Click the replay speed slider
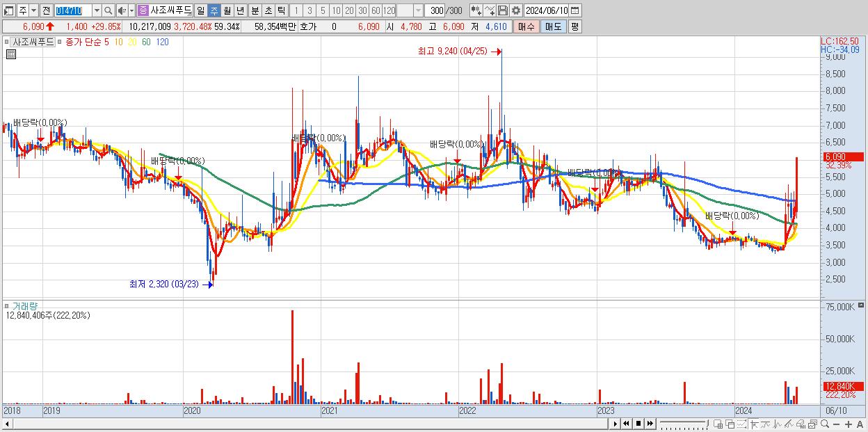 (684, 424)
